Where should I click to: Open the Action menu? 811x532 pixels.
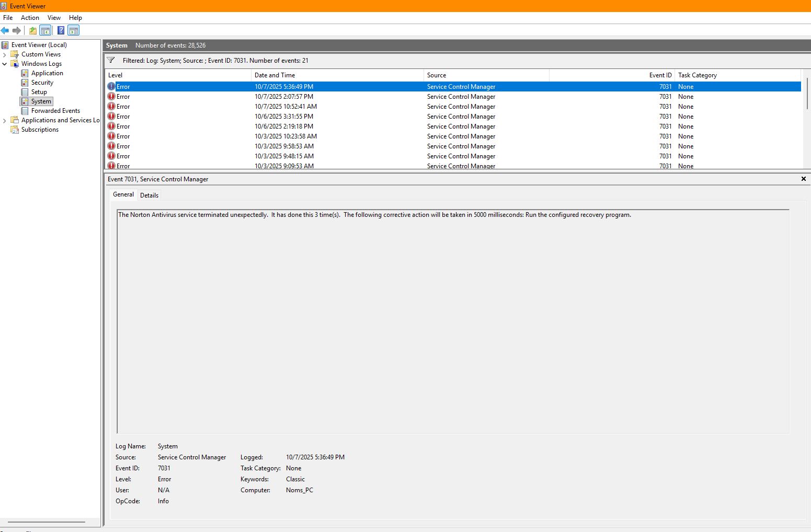click(30, 18)
